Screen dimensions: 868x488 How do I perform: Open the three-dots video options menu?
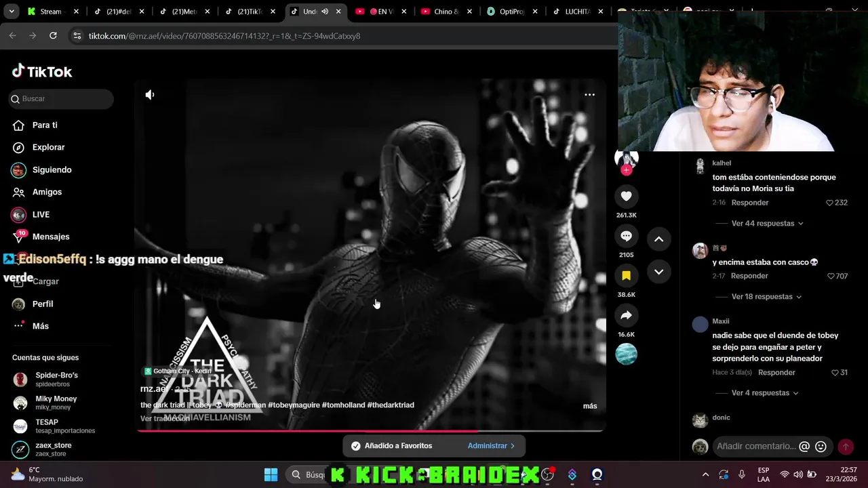point(589,95)
